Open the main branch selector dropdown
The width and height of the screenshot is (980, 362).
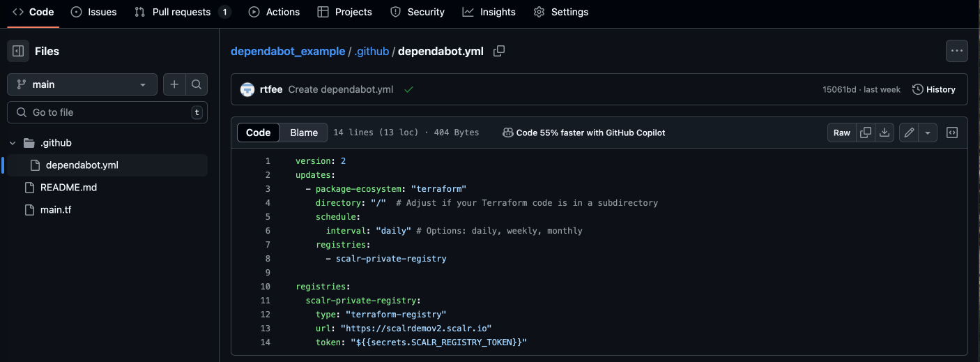point(82,84)
